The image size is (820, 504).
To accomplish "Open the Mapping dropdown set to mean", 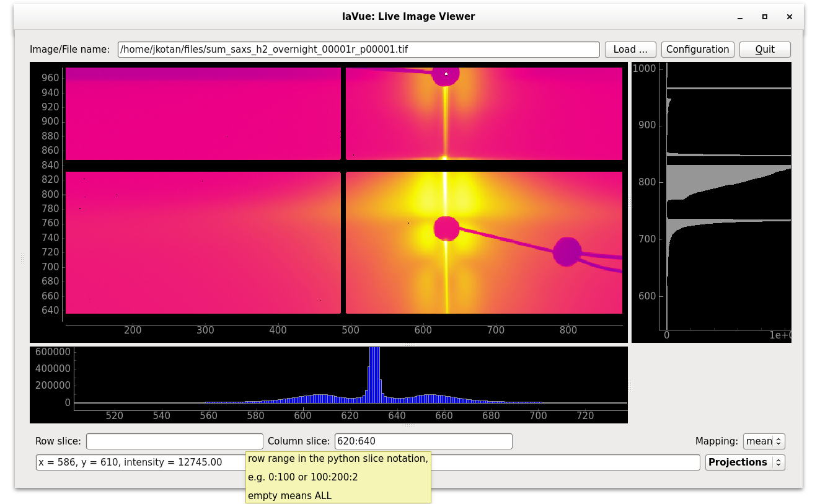I will 764,441.
